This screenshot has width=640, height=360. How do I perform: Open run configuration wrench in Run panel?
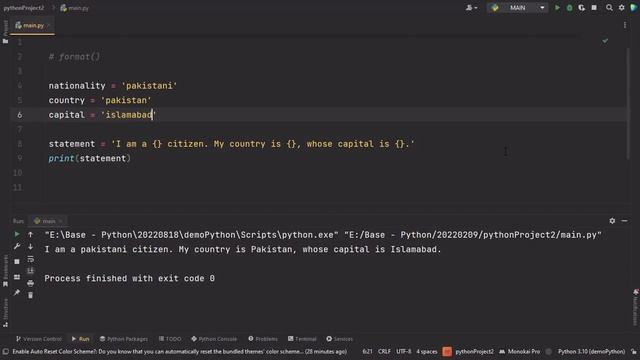click(17, 247)
